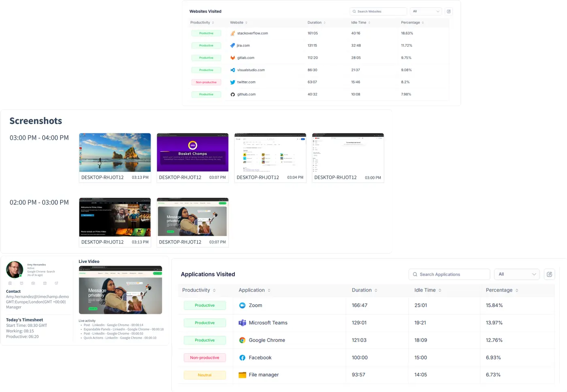The image size is (567, 392).
Task: Click the export icon in Applications Visited
Action: click(549, 274)
